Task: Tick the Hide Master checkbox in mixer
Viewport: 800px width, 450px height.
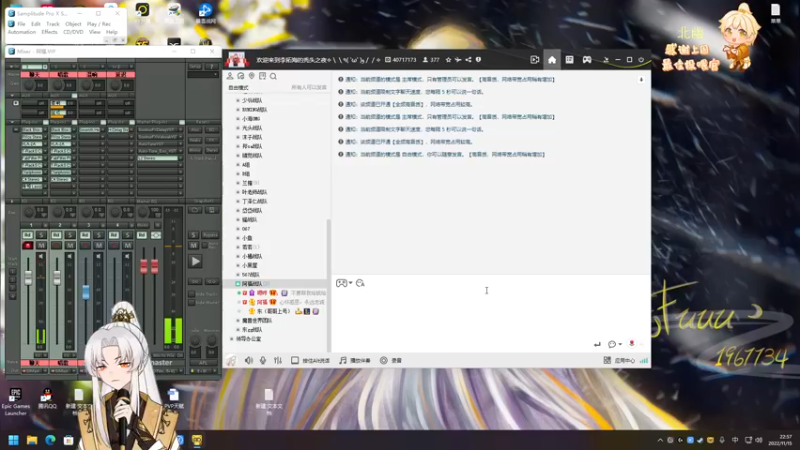Action: [x=191, y=303]
